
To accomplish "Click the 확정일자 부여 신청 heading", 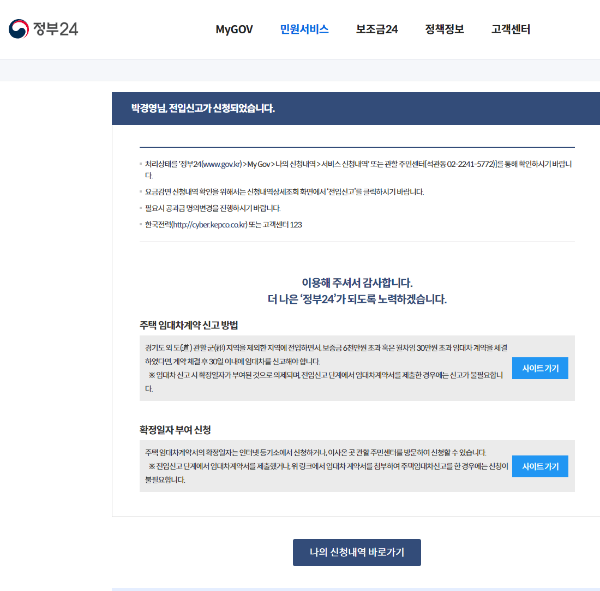I will tap(175, 430).
